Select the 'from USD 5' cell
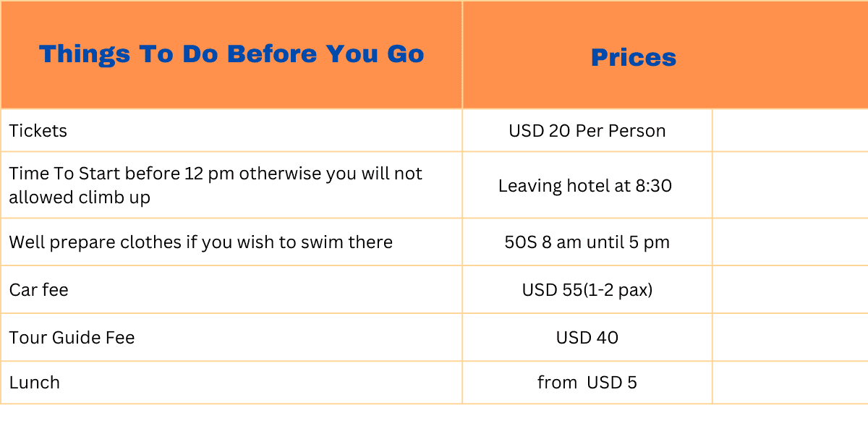 (587, 383)
